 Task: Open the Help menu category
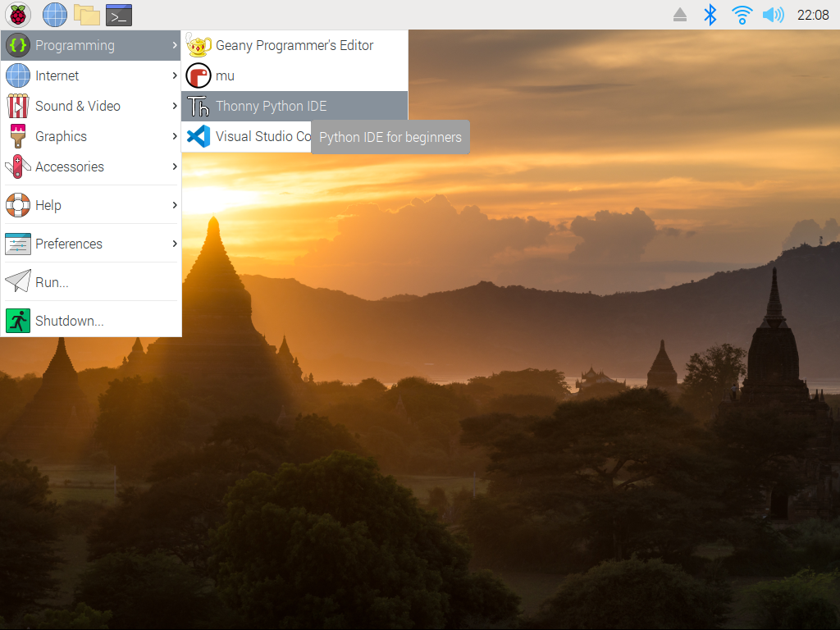tap(91, 205)
